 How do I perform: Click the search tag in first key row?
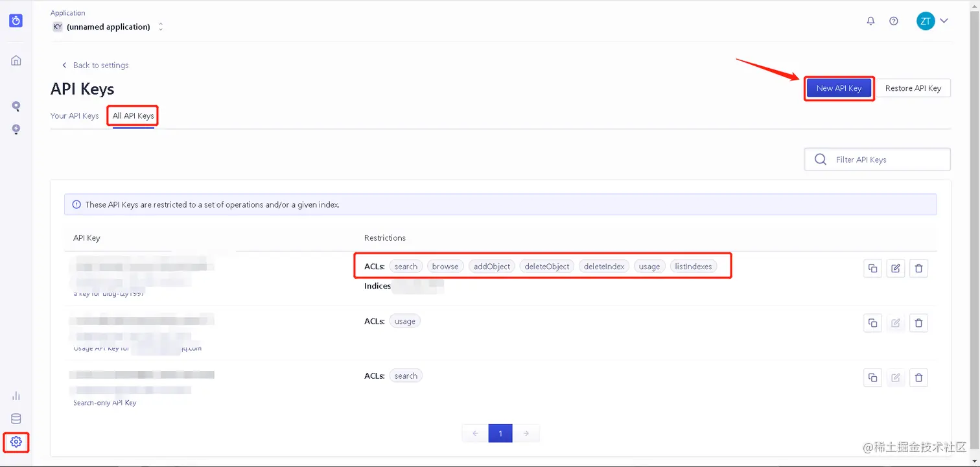click(406, 267)
